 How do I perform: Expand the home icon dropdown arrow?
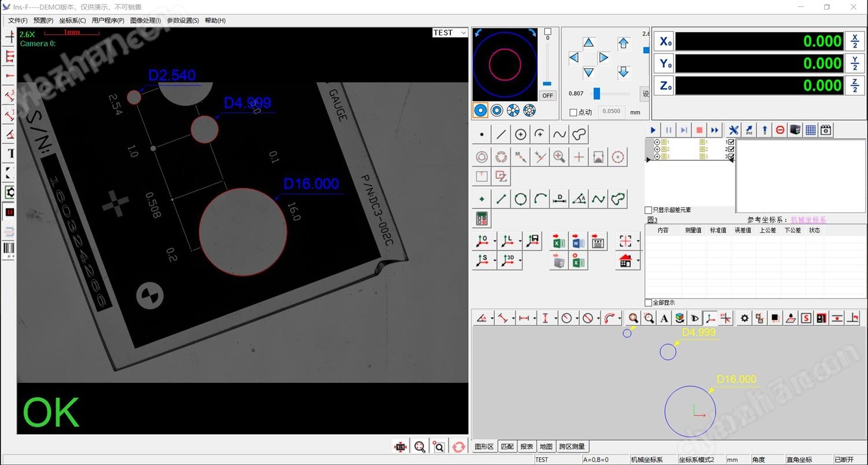tap(638, 261)
